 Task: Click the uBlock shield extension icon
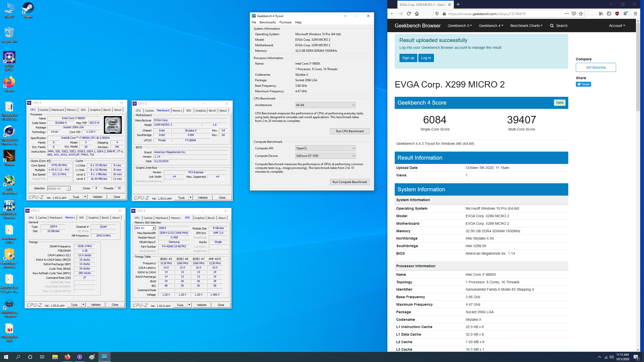(x=617, y=14)
